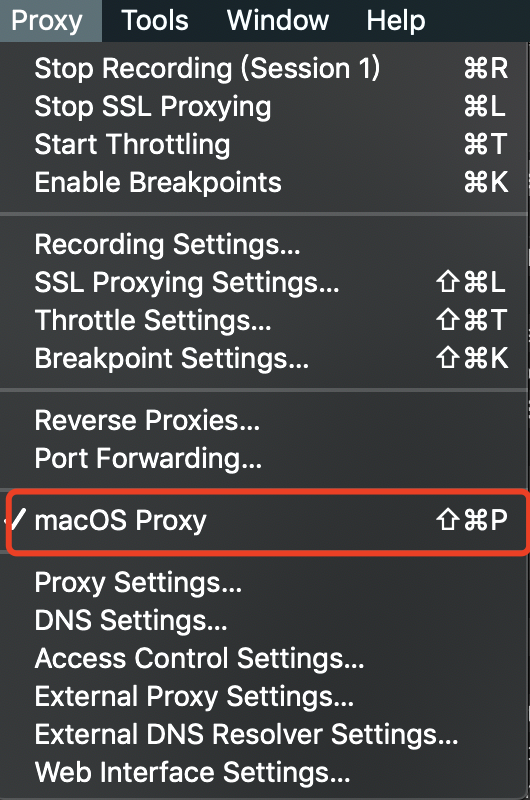Open Throttle Settings…
The width and height of the screenshot is (530, 800).
(264, 320)
